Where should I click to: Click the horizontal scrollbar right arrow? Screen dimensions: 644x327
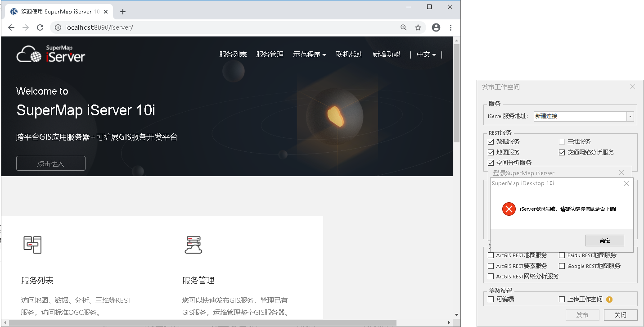(x=448, y=322)
